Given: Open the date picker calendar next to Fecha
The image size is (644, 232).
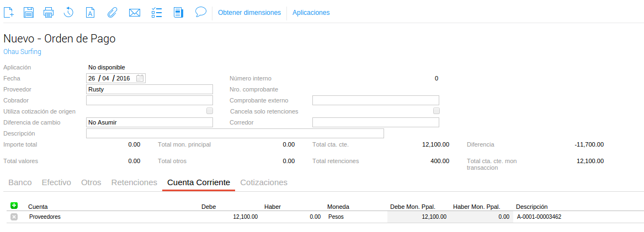Looking at the screenshot, I should coord(140,78).
